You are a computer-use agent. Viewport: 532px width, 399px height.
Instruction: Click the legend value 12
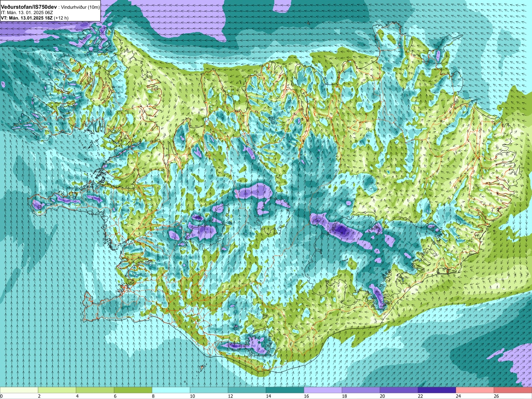230,396
